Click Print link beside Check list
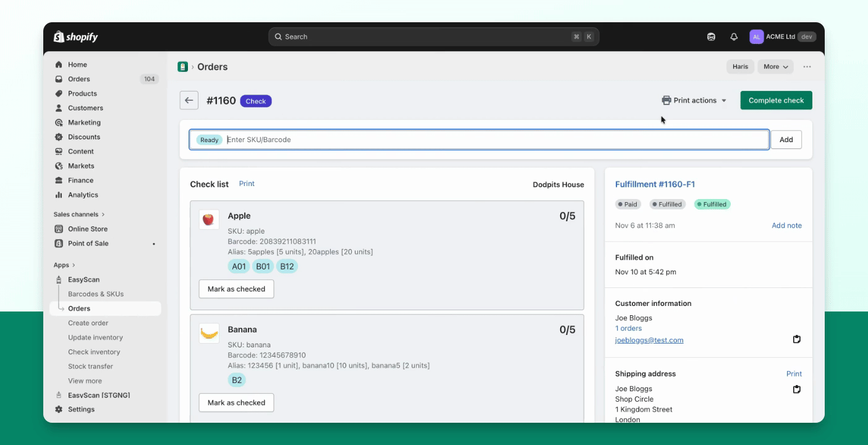Viewport: 868px width, 445px height. click(x=247, y=184)
